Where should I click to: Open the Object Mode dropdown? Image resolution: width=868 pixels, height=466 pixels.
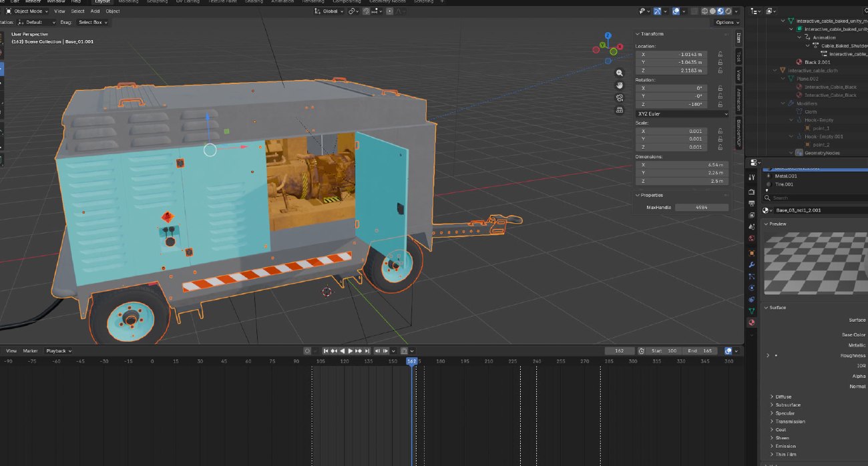coord(26,11)
